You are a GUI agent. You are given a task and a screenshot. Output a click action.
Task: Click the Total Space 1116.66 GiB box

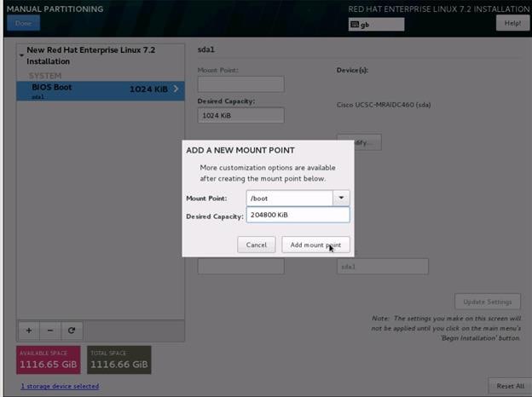pyautogui.click(x=119, y=360)
